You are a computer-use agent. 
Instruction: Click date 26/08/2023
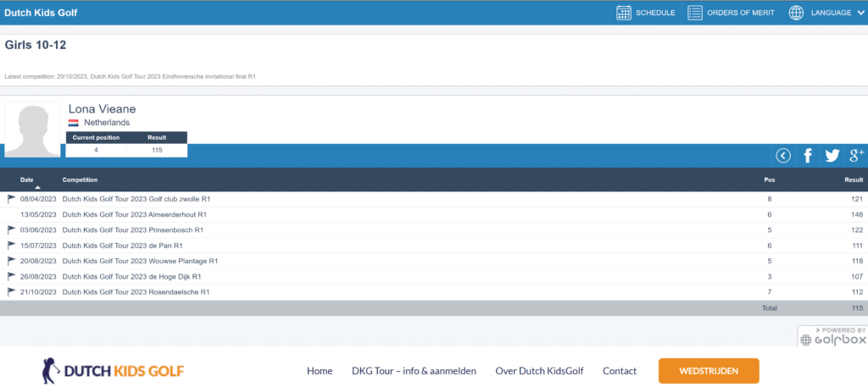tap(38, 276)
